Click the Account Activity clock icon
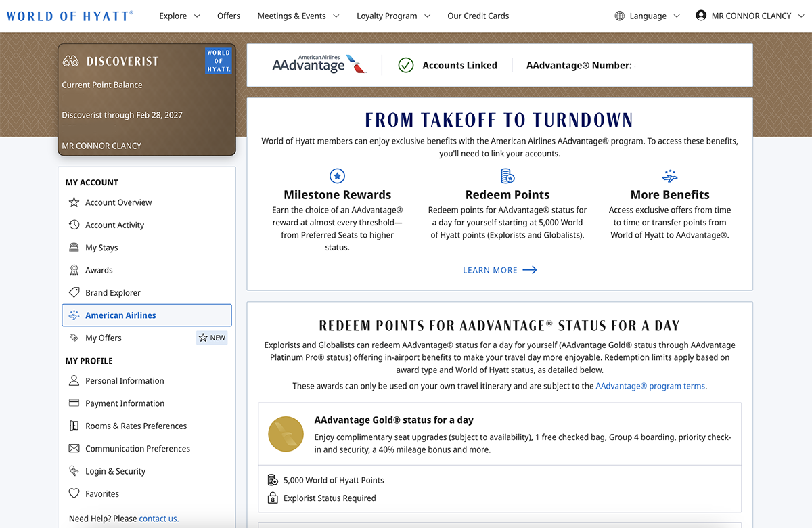This screenshot has height=528, width=812. click(74, 225)
